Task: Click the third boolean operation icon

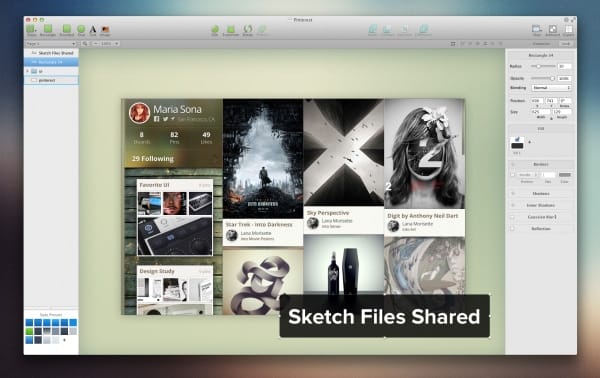Action: (x=404, y=29)
